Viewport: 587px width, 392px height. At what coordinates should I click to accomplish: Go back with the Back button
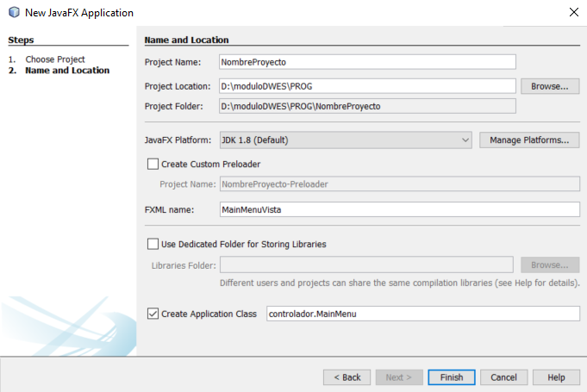pos(347,377)
